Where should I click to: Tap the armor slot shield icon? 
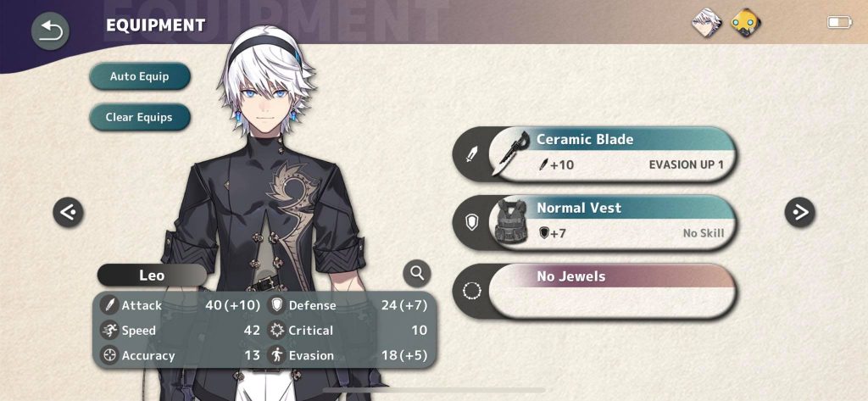[x=471, y=223]
